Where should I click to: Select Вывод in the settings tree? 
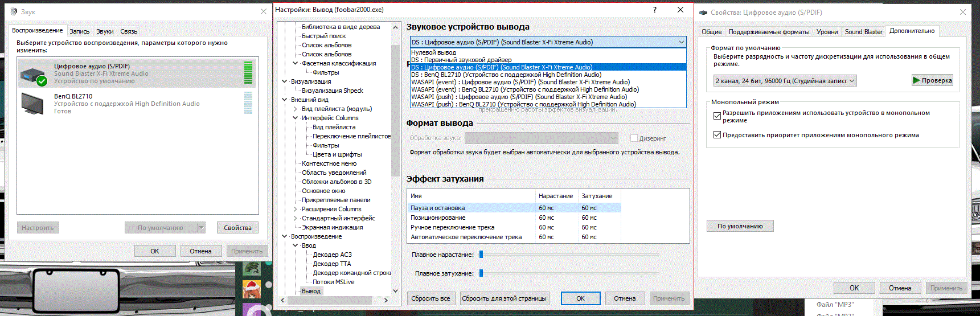click(x=311, y=291)
